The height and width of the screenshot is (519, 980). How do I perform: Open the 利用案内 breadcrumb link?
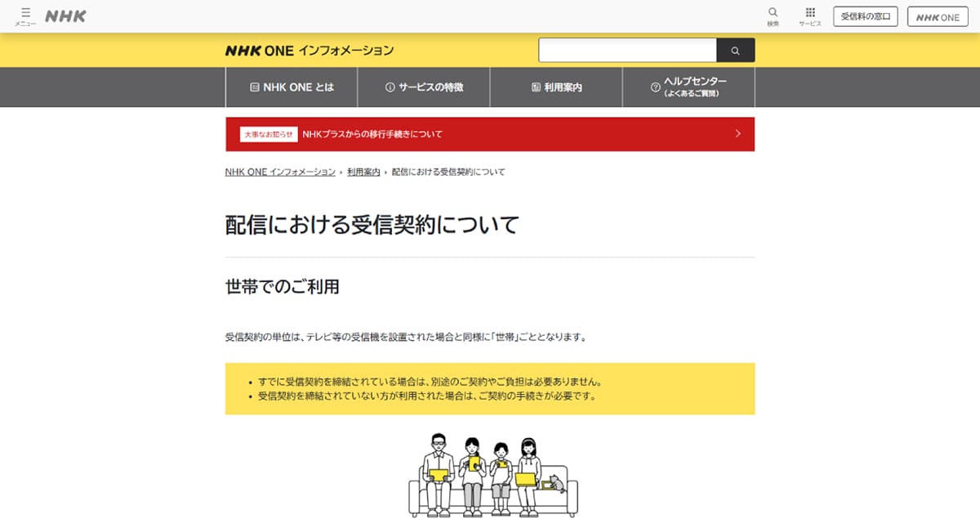364,172
